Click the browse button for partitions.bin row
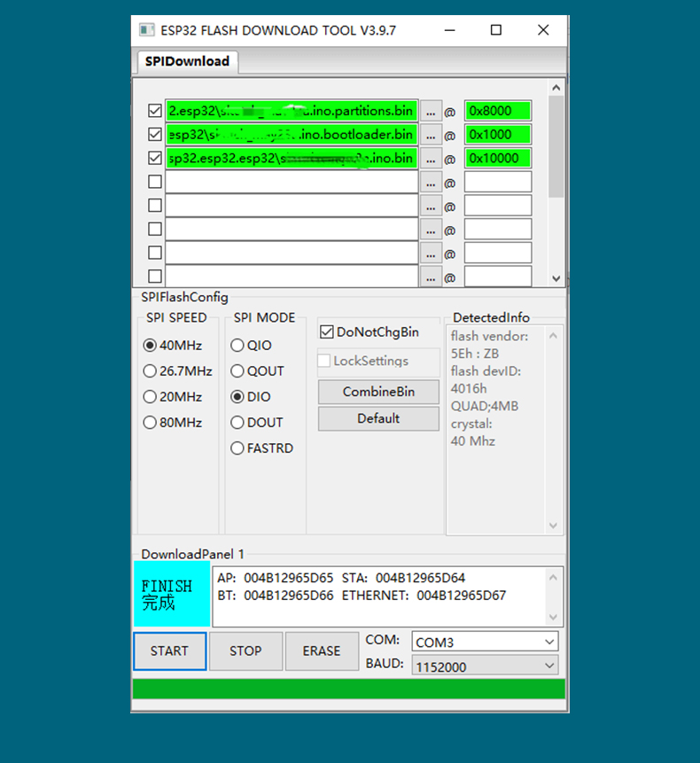Screen dimensions: 700x763 [431, 112]
